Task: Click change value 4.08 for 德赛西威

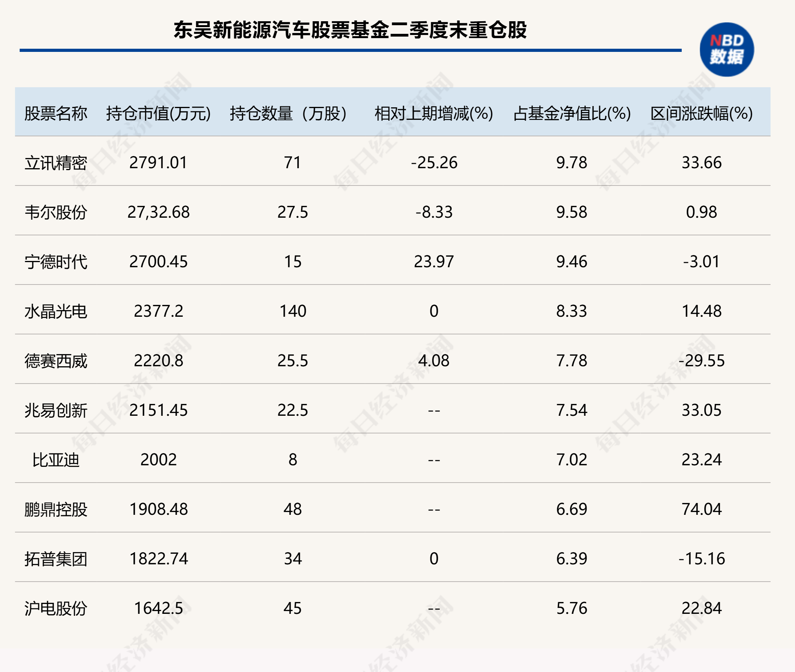Action: [434, 361]
